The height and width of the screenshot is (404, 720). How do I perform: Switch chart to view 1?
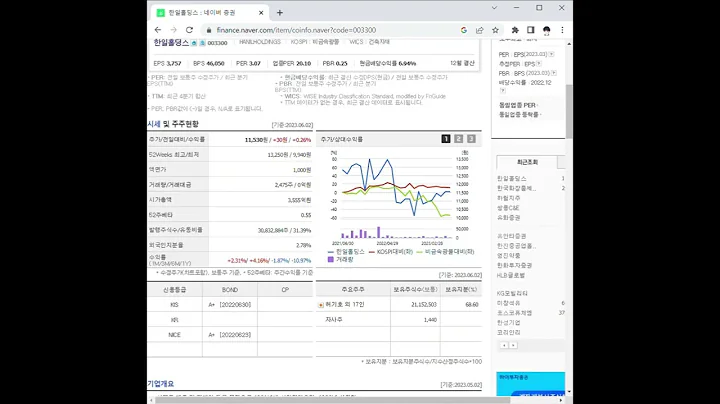446,139
